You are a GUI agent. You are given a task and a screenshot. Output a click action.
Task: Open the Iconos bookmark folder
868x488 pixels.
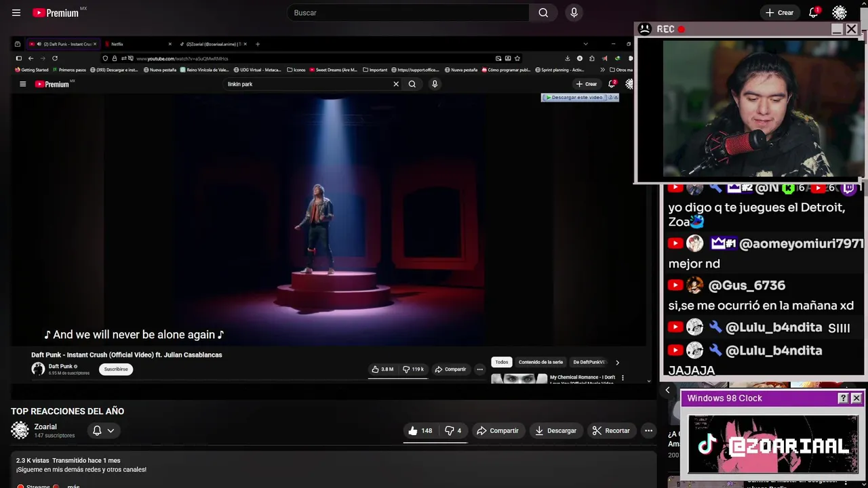(x=296, y=70)
